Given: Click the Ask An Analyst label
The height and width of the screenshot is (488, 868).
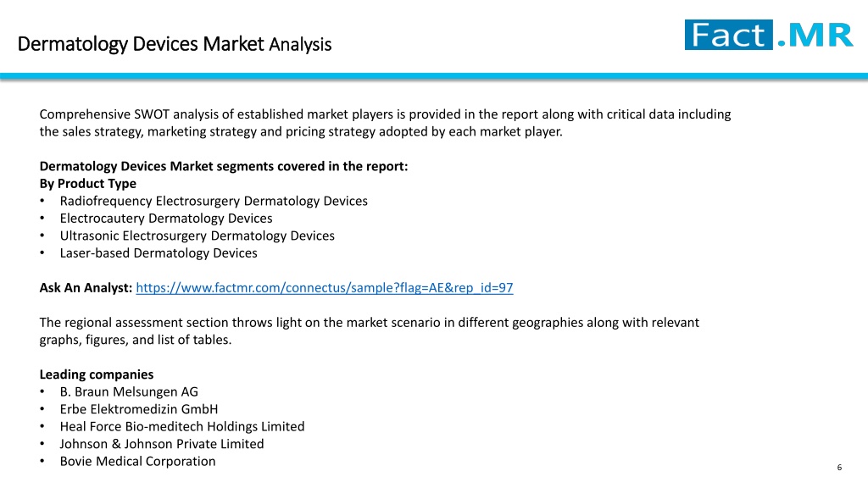Looking at the screenshot, I should 86,288.
